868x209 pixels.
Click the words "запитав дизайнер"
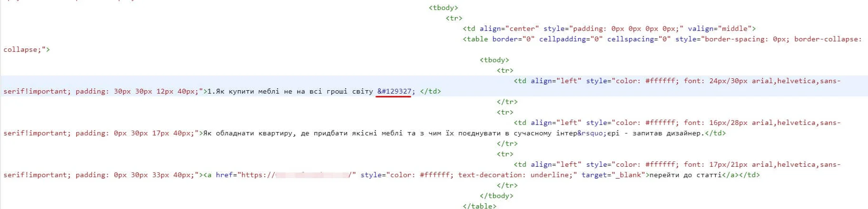point(667,133)
